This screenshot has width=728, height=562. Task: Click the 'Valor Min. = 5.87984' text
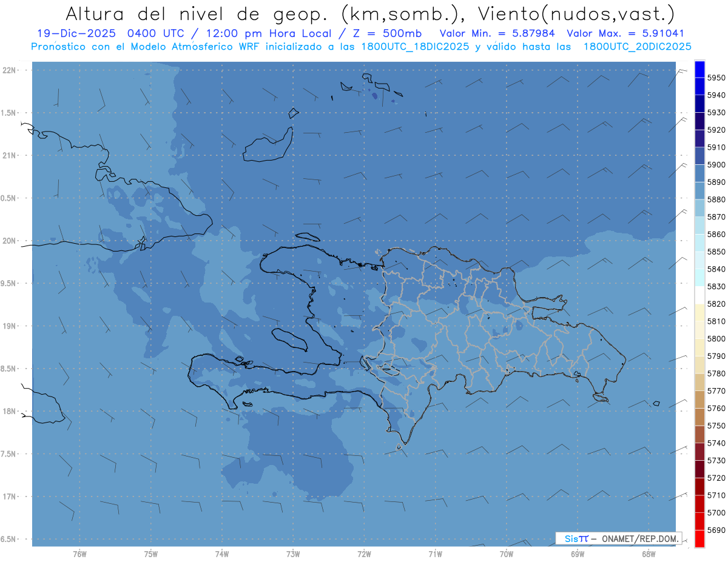(x=497, y=34)
